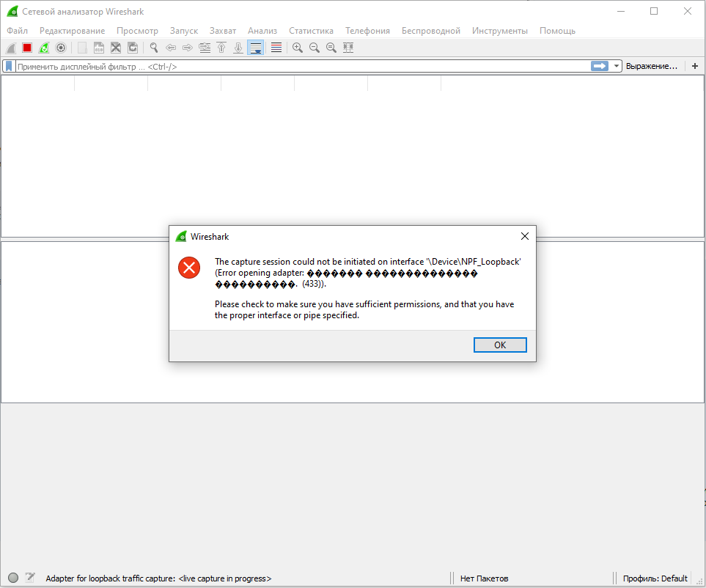Add a filter button with plus icon
This screenshot has width=706, height=588.
[695, 66]
